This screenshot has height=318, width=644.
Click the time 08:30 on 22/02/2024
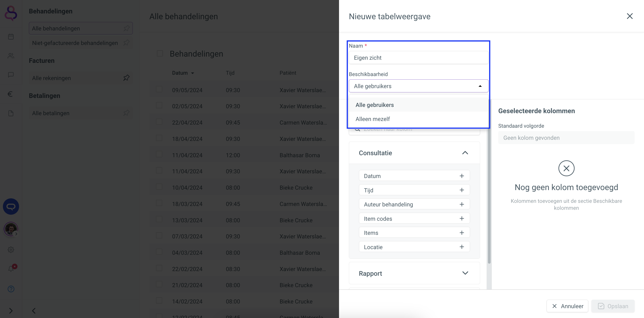[x=233, y=269]
